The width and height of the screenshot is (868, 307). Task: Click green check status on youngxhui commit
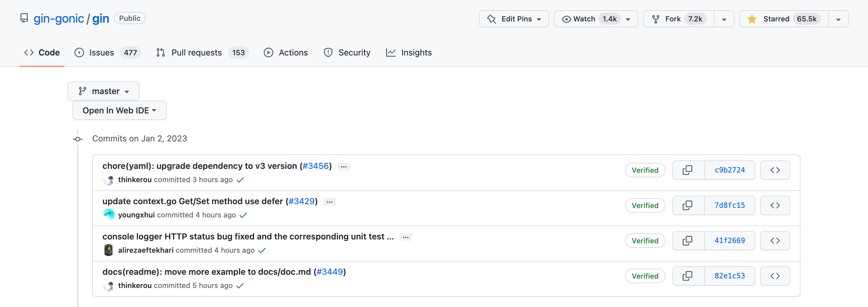click(x=243, y=215)
